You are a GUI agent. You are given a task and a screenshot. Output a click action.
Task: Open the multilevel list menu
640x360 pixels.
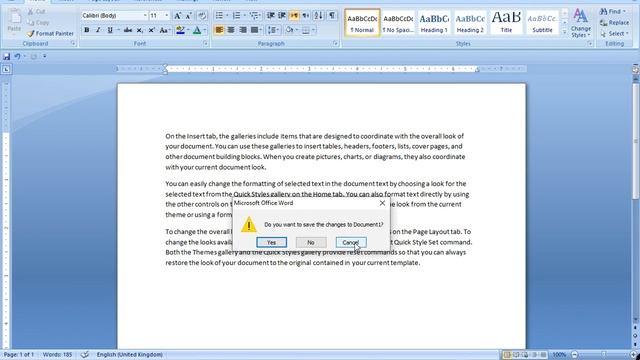pos(255,16)
